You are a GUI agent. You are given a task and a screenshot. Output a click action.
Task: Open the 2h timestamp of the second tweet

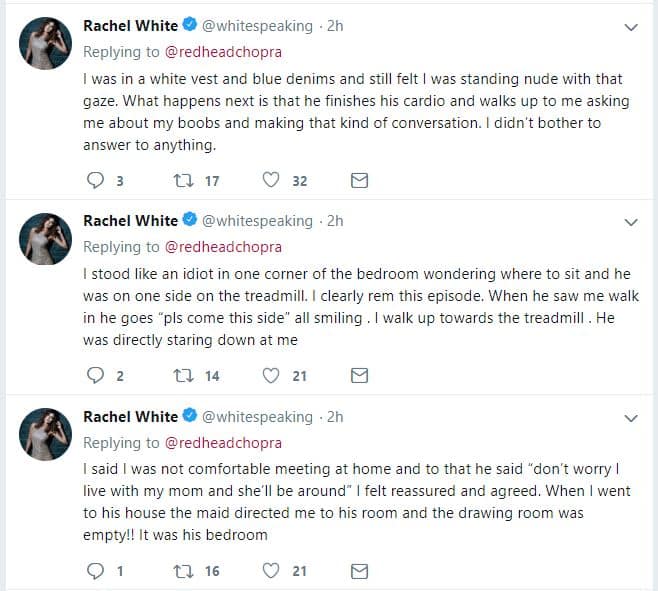335,221
